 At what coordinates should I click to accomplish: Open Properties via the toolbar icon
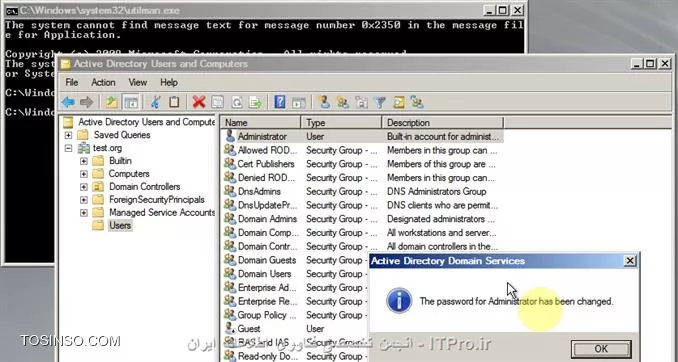[x=217, y=103]
